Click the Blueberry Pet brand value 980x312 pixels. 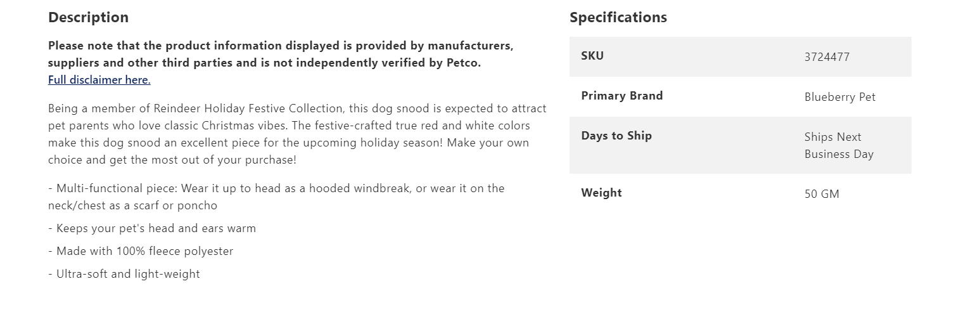click(839, 97)
